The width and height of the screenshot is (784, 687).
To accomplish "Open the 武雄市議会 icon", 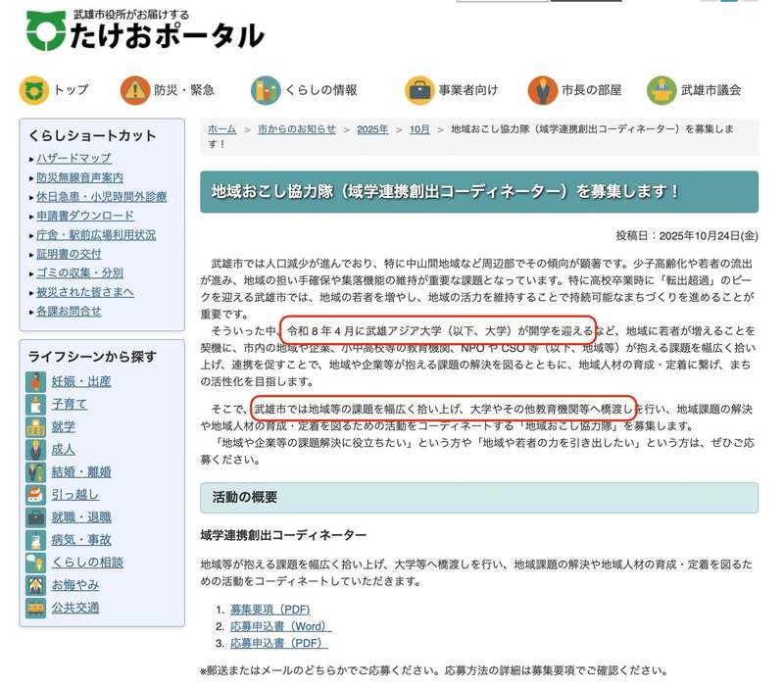I will (x=661, y=90).
